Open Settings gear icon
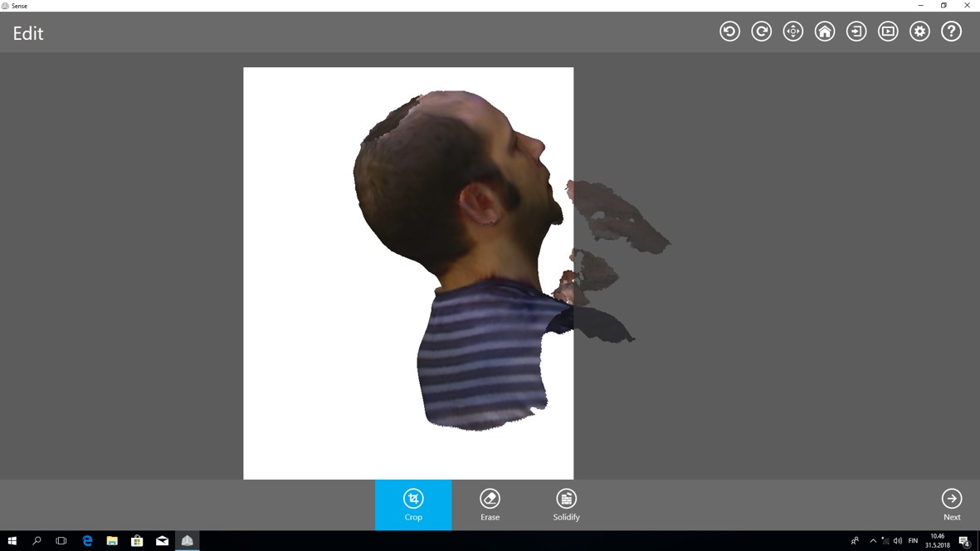The image size is (980, 551). 920,32
